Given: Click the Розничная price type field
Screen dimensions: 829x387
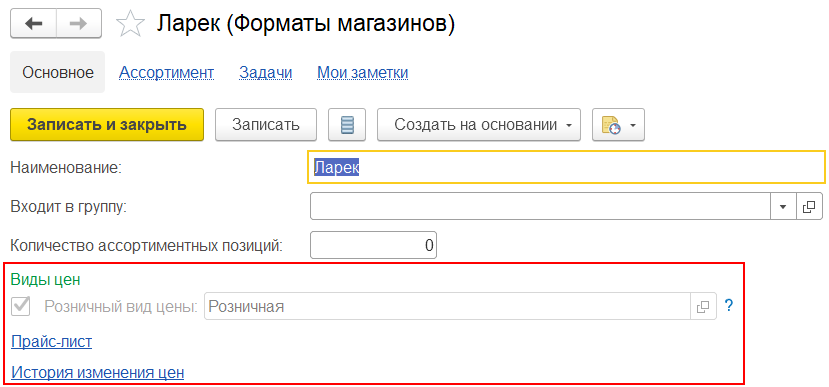Looking at the screenshot, I should (x=447, y=306).
